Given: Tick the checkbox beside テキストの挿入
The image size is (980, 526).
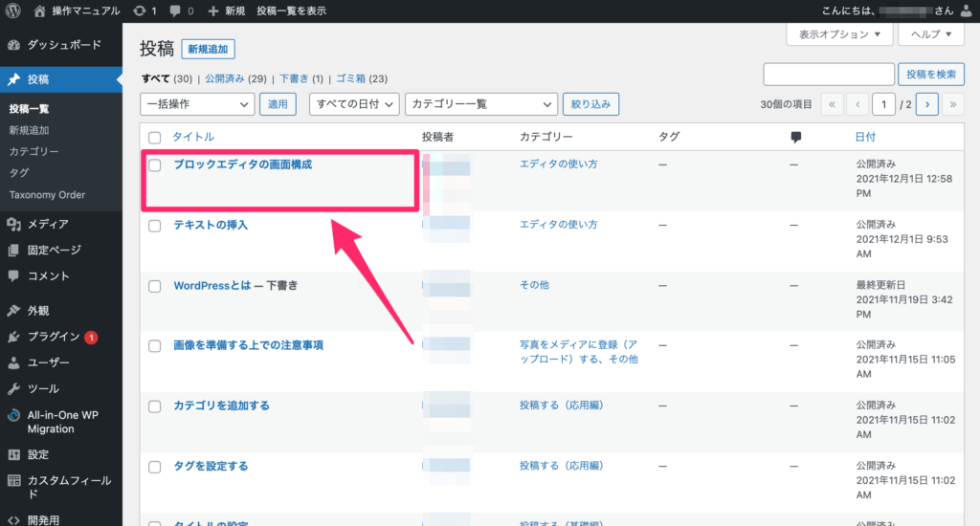Looking at the screenshot, I should pos(155,225).
